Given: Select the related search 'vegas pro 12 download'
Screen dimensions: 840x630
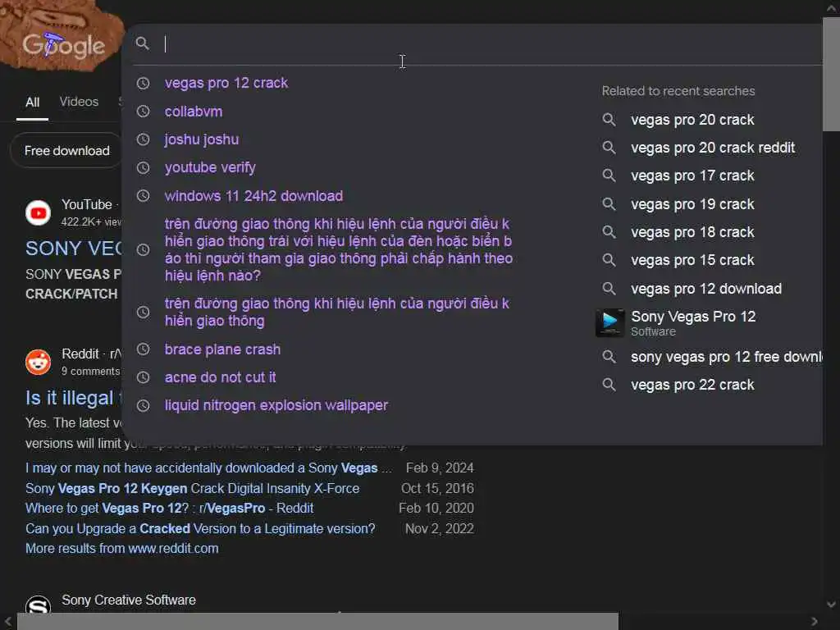Looking at the screenshot, I should point(706,289).
